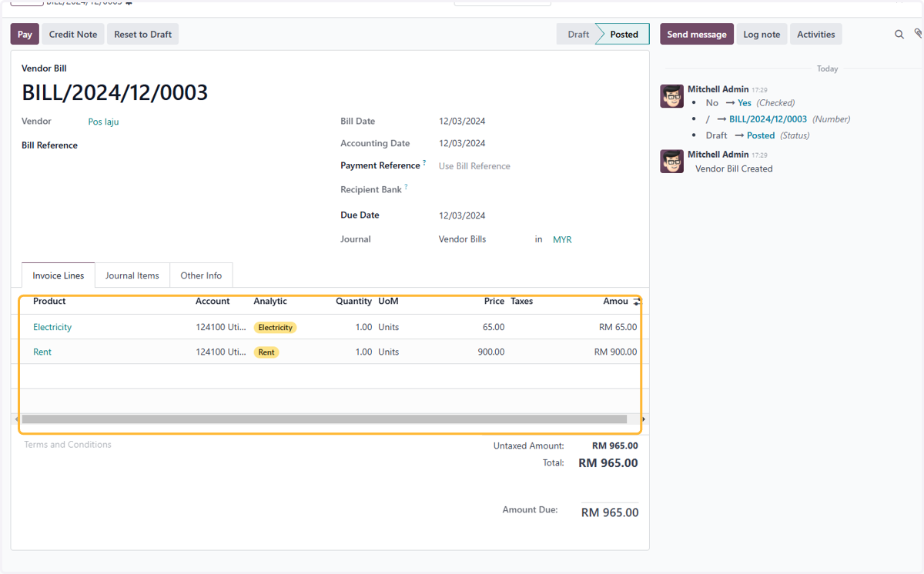Switch to the Journal Items tab
Viewport: 924px width, 574px height.
pos(132,275)
